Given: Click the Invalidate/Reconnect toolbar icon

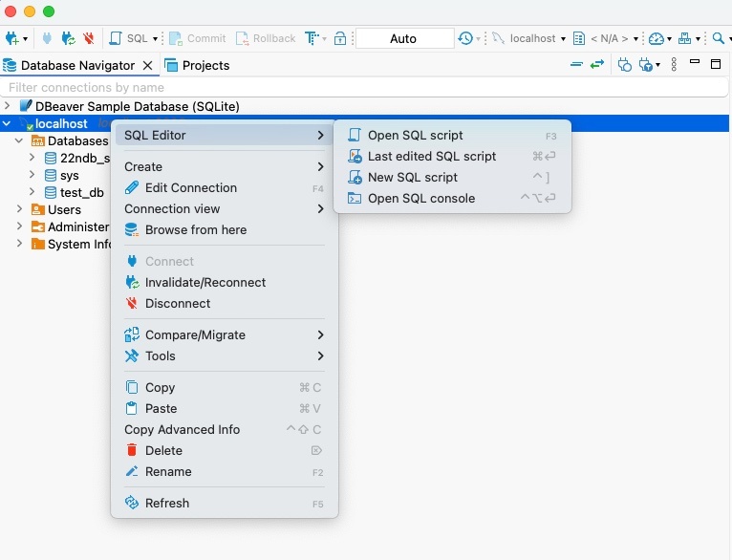Looking at the screenshot, I should (x=68, y=38).
